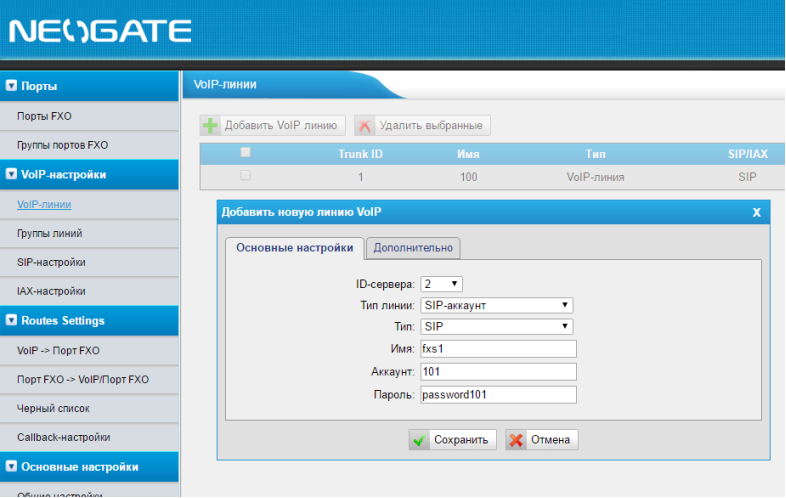
Task: Click the VoIP-линии sidebar link
Action: click(44, 204)
